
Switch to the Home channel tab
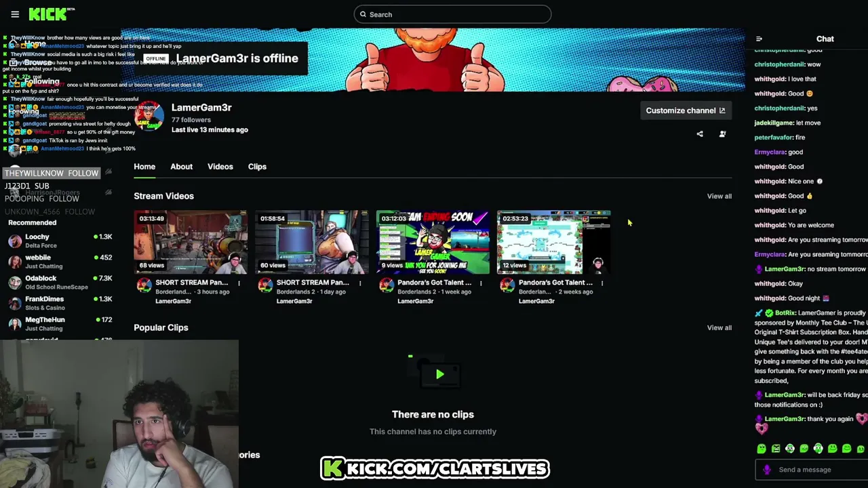144,167
